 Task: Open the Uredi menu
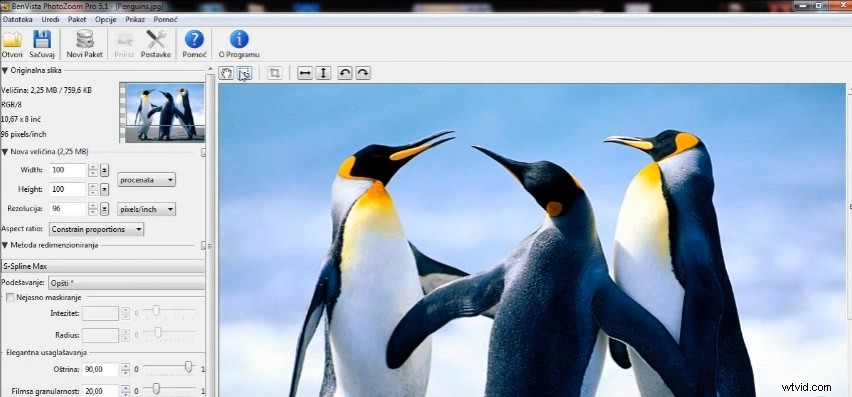[51, 19]
